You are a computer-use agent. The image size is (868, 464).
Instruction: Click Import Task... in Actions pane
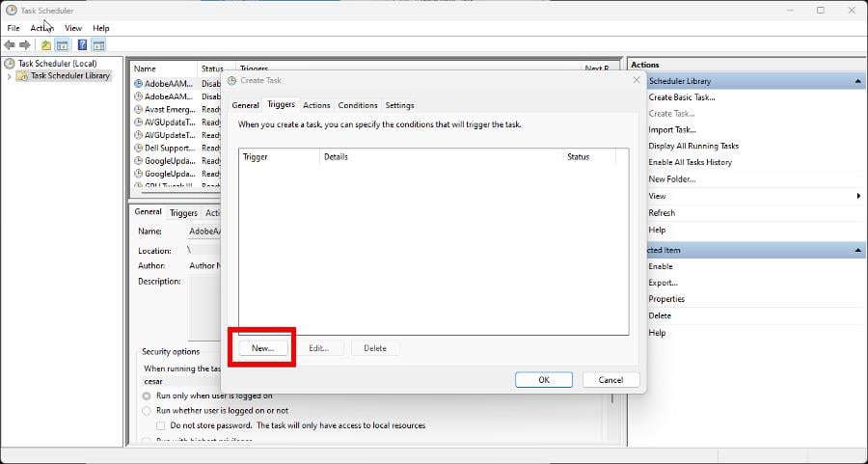click(x=672, y=130)
